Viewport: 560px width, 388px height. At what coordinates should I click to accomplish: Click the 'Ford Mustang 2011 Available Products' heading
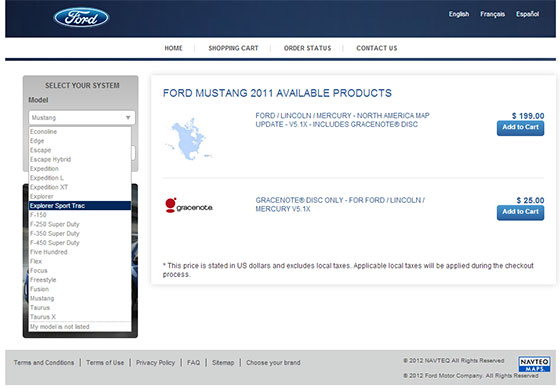pos(277,93)
